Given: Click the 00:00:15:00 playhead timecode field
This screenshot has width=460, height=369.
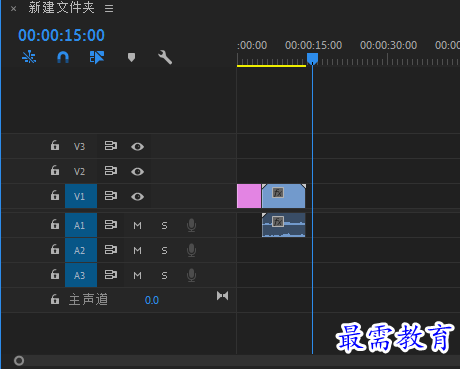Looking at the screenshot, I should pos(61,35).
